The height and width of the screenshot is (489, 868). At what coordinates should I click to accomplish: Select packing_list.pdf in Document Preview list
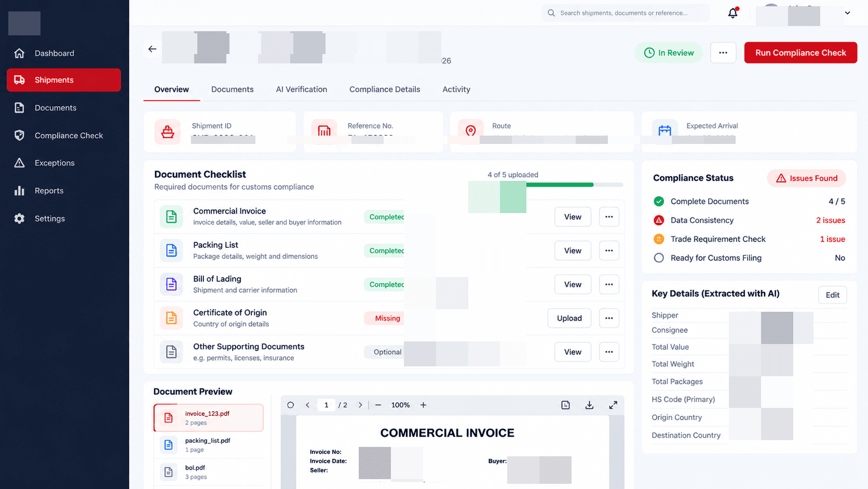[209, 445]
